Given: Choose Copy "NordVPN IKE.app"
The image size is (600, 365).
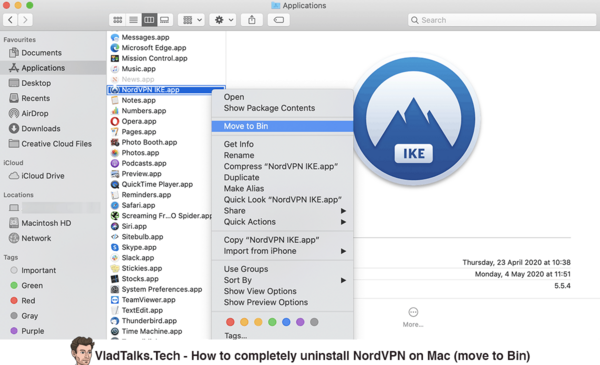Looking at the screenshot, I should 282,240.
